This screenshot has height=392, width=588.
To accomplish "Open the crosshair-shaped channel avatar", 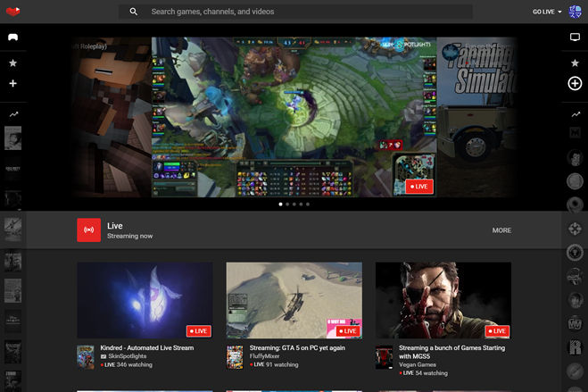I will 575,229.
